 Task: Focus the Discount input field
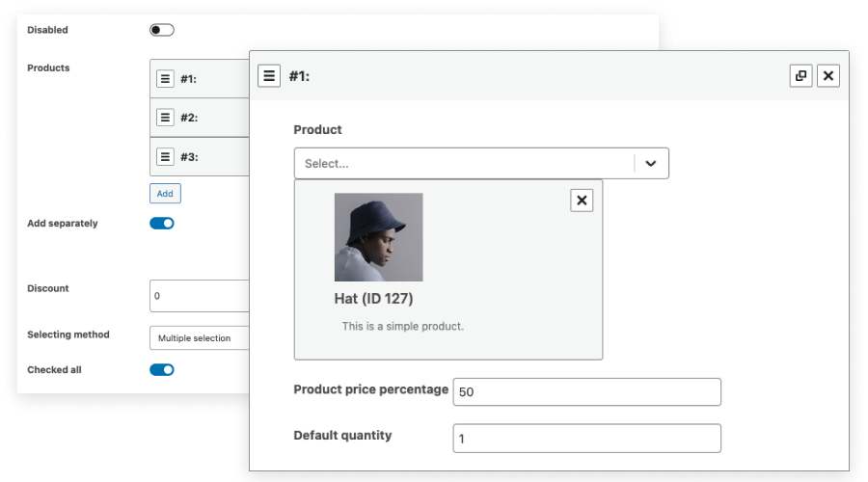coord(200,296)
